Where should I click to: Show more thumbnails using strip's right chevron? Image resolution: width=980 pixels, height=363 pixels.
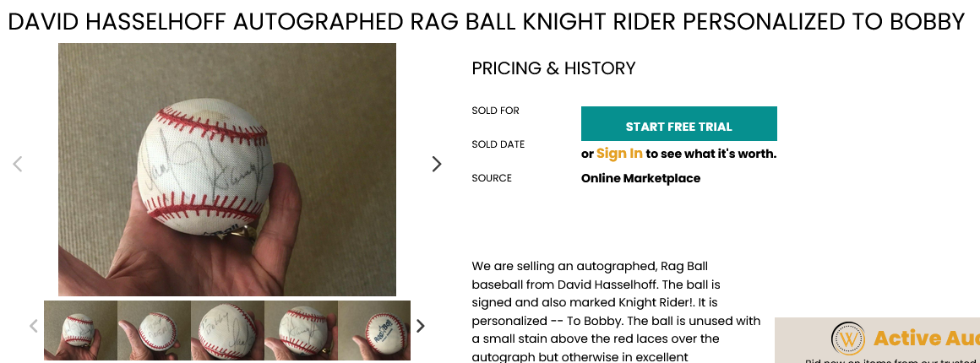421,326
